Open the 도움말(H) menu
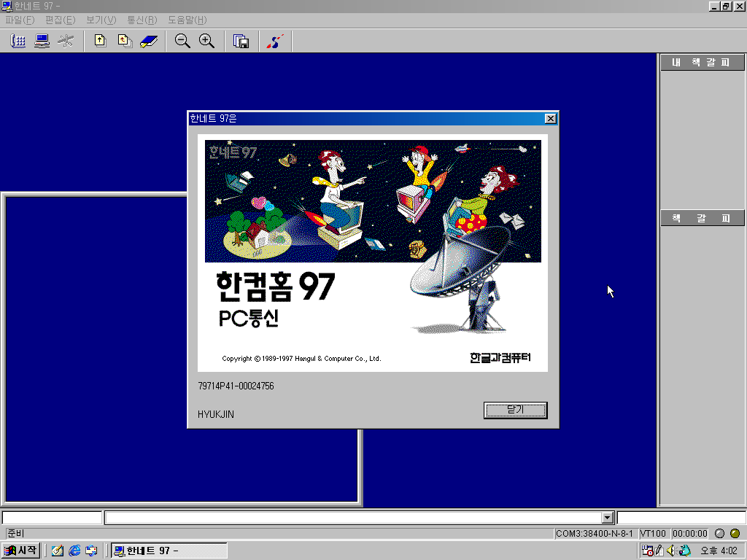 [x=187, y=20]
